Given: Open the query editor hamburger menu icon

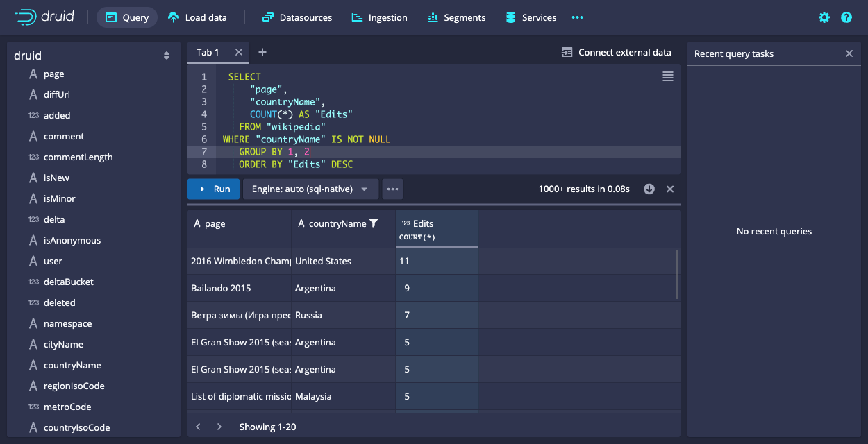Looking at the screenshot, I should (x=668, y=76).
